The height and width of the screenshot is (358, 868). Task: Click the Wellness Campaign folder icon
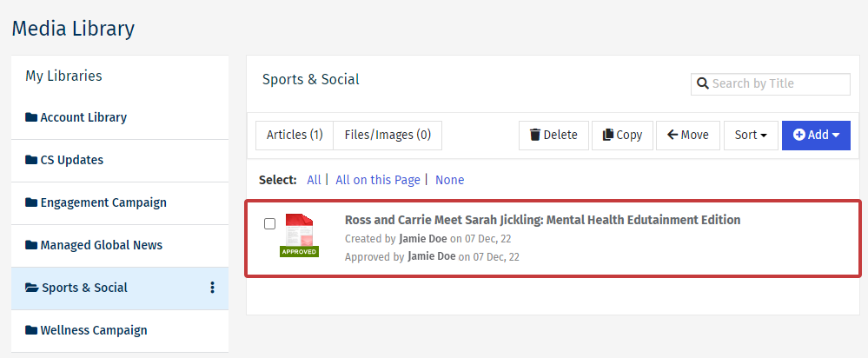(31, 330)
